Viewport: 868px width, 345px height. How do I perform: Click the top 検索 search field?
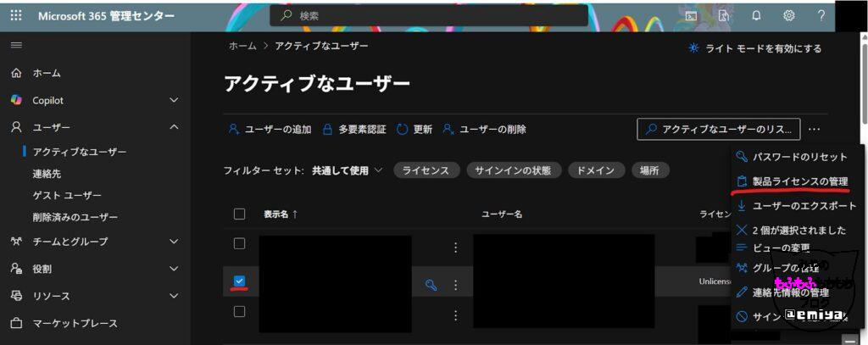click(428, 16)
